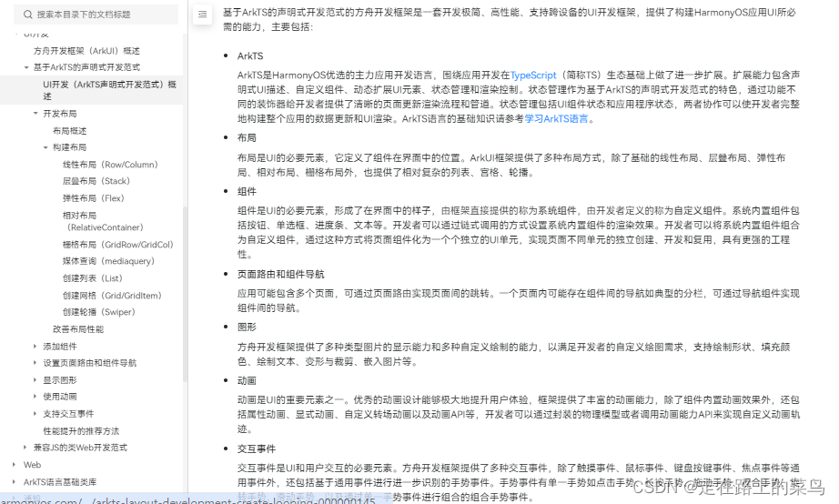Viewport: 839px width, 504px height.
Task: Expand the 使用动画 tree arrow
Action: pyautogui.click(x=35, y=397)
